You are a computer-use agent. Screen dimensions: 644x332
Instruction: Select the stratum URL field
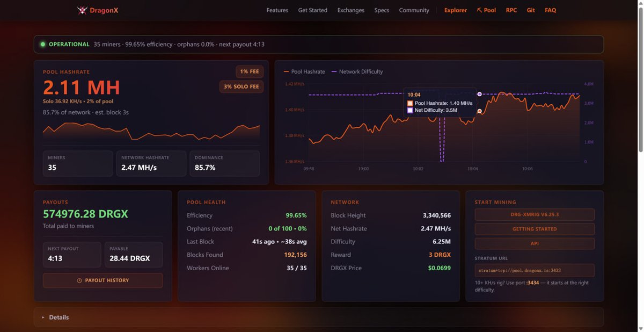535,270
